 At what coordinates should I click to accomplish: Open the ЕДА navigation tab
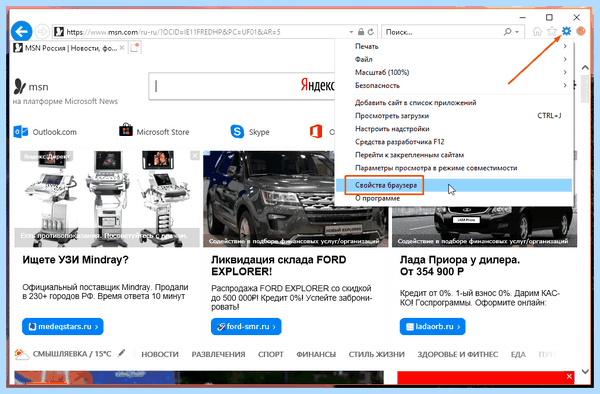518,354
